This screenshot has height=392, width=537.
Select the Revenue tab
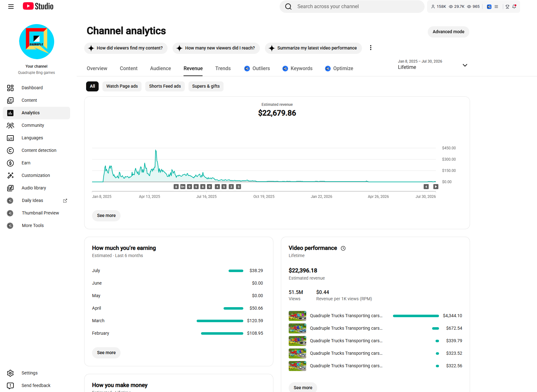coord(193,69)
